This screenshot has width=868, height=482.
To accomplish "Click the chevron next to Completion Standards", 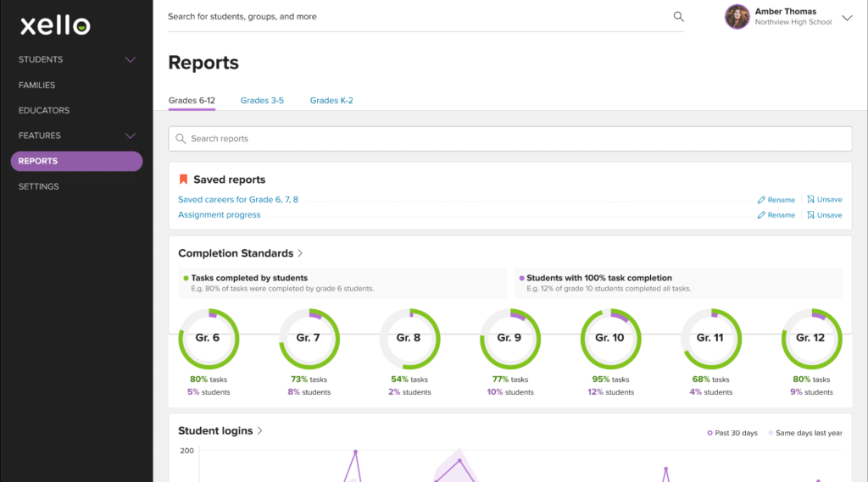I will click(301, 253).
